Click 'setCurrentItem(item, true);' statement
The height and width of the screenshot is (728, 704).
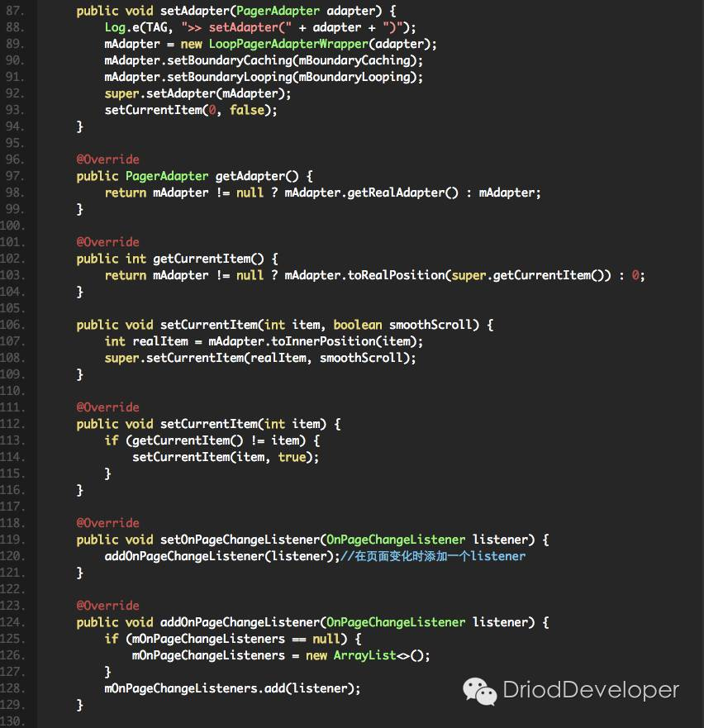pos(226,457)
